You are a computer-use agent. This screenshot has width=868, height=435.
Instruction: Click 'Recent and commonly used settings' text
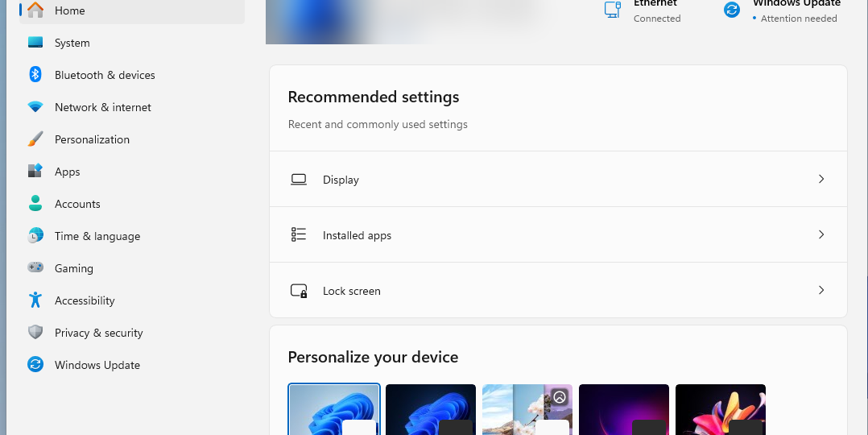378,124
